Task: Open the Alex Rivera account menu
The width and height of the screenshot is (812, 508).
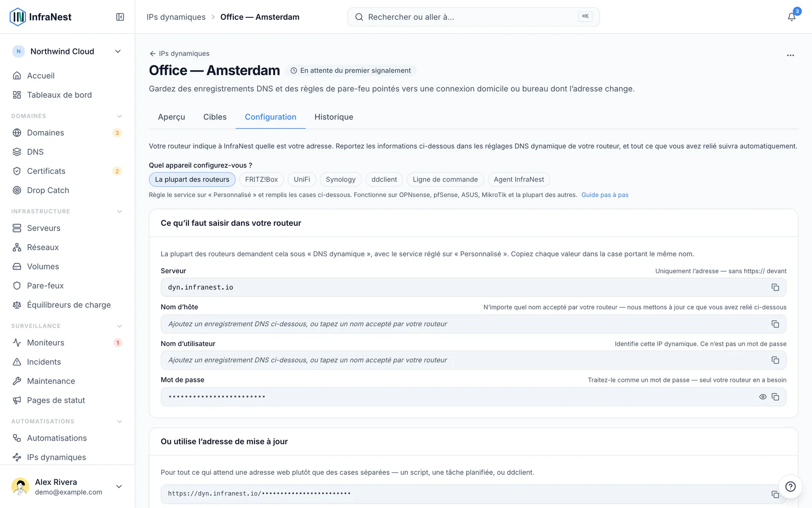Action: pyautogui.click(x=67, y=486)
